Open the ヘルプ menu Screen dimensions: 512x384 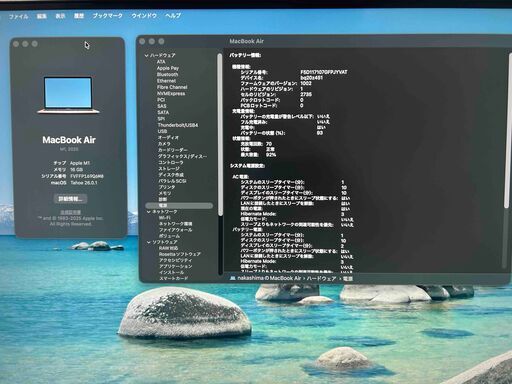(x=173, y=15)
